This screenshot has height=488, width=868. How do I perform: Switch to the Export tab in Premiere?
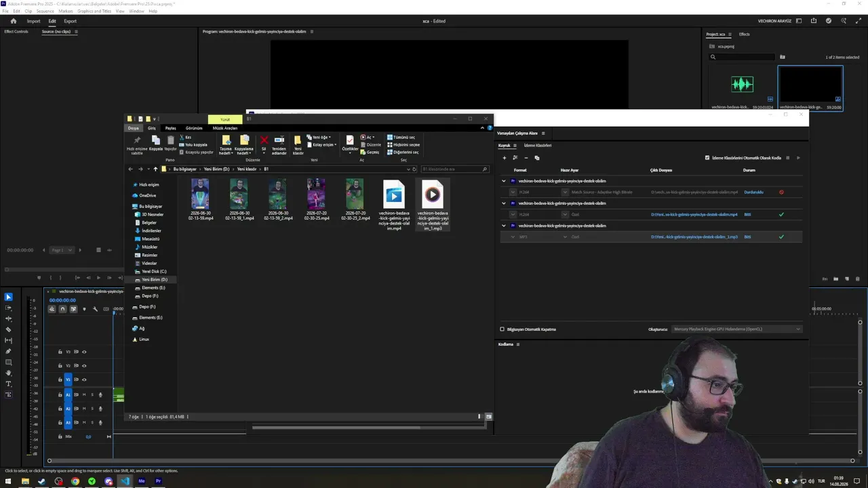70,21
